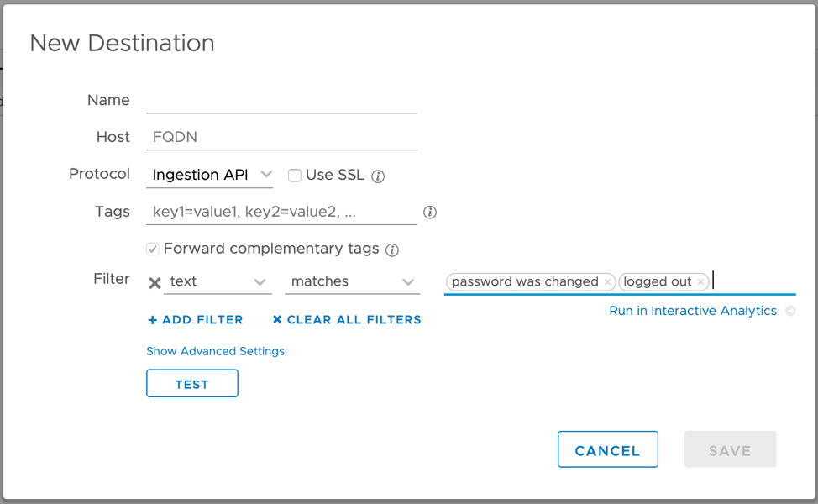Click the Tags info icon
818x504 pixels.
coord(430,213)
